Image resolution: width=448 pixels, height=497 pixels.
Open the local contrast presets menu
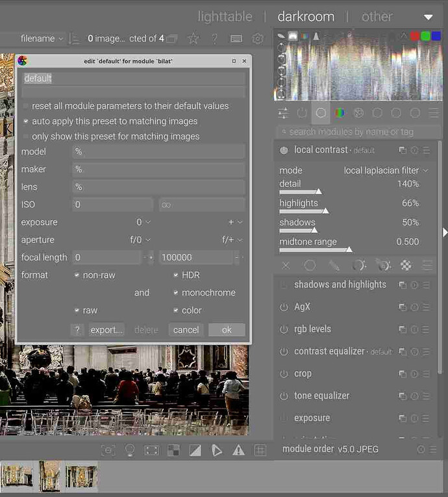pyautogui.click(x=427, y=150)
